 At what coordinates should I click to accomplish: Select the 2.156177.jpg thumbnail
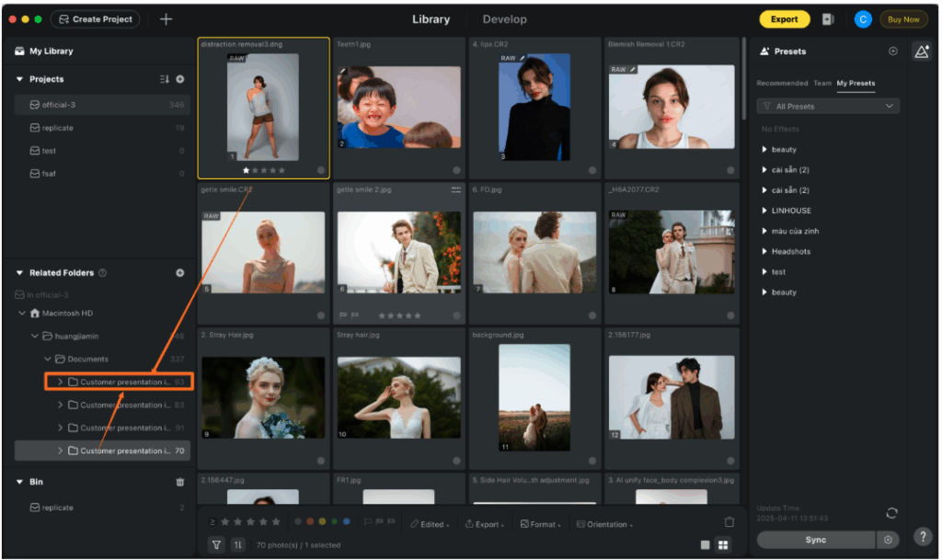click(672, 397)
